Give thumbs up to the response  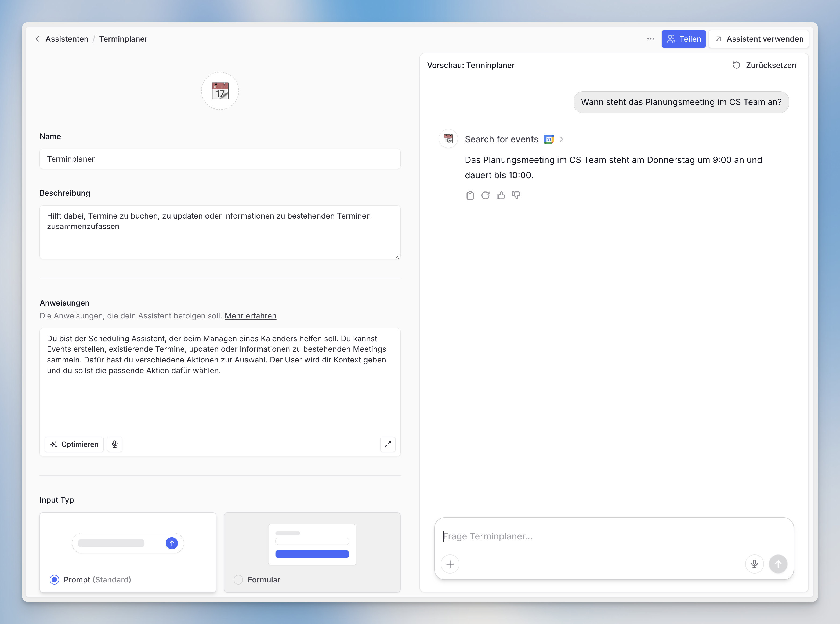tap(501, 195)
